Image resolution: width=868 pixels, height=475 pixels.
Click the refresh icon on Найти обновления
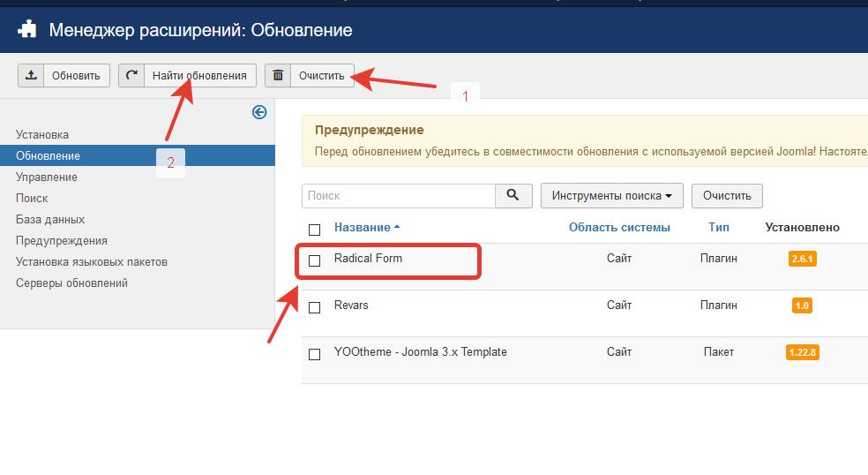click(131, 76)
